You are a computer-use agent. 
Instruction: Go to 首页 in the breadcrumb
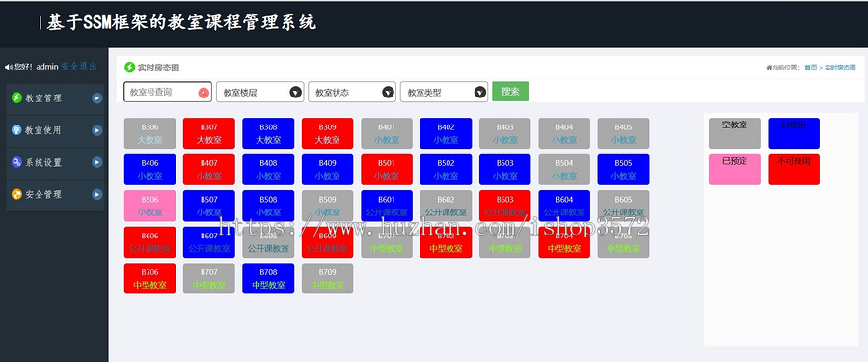click(x=810, y=68)
